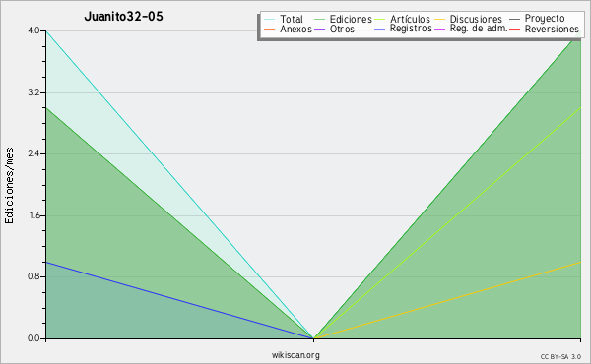591x364 pixels.
Task: Click the 0.8 y-axis value
Action: pos(33,276)
